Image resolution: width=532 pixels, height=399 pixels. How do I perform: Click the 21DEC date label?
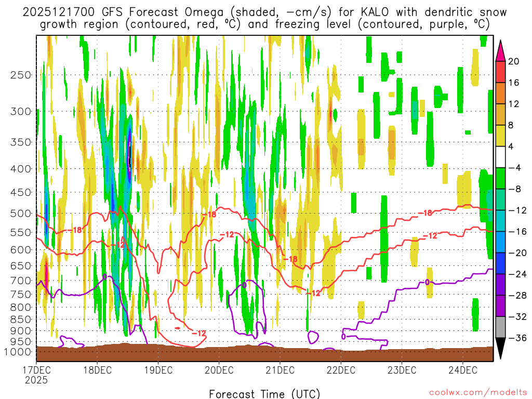coord(280,370)
